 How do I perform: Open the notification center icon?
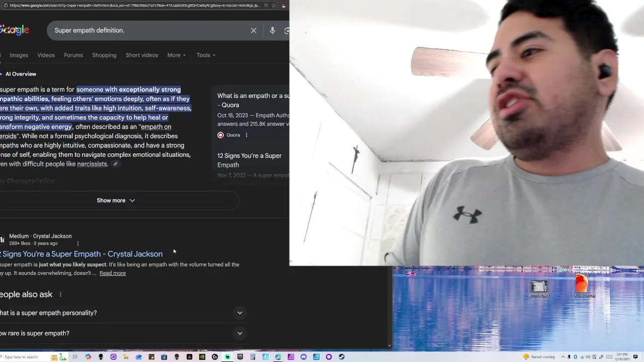point(635,356)
